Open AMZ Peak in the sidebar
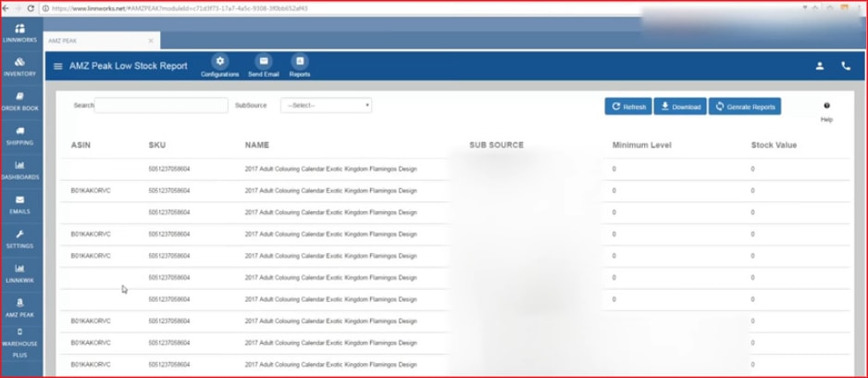Screen dimensions: 868x378 [20, 308]
